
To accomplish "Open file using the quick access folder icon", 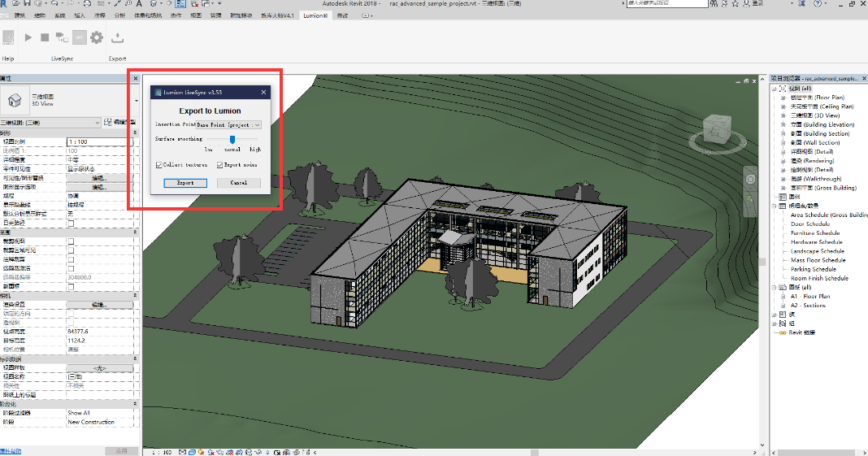I will point(16,3).
